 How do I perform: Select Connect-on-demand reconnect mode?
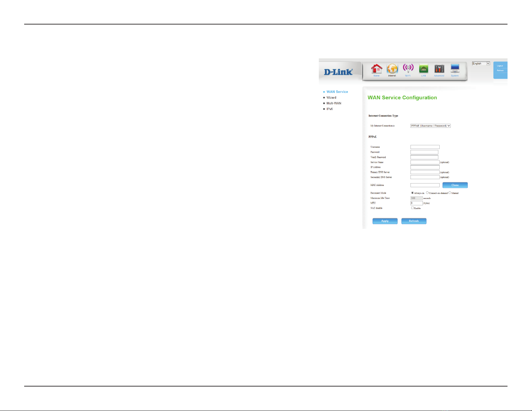427,193
